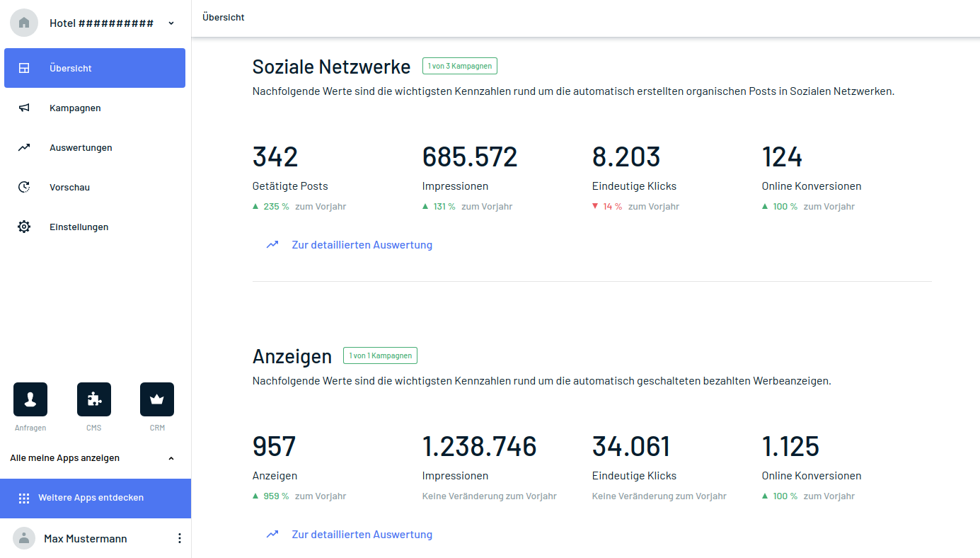This screenshot has height=558, width=980.
Task: Click the Kampagnen megaphone icon
Action: click(24, 108)
